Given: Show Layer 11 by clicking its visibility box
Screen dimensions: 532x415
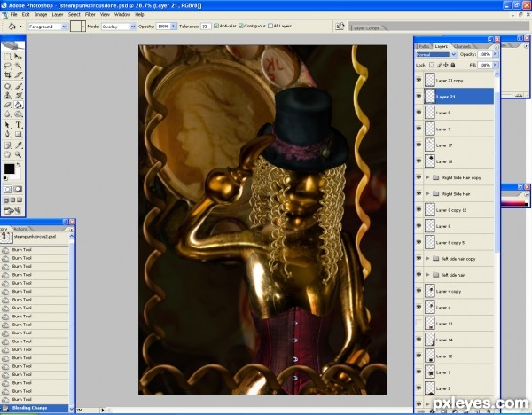Looking at the screenshot, I should [x=419, y=324].
